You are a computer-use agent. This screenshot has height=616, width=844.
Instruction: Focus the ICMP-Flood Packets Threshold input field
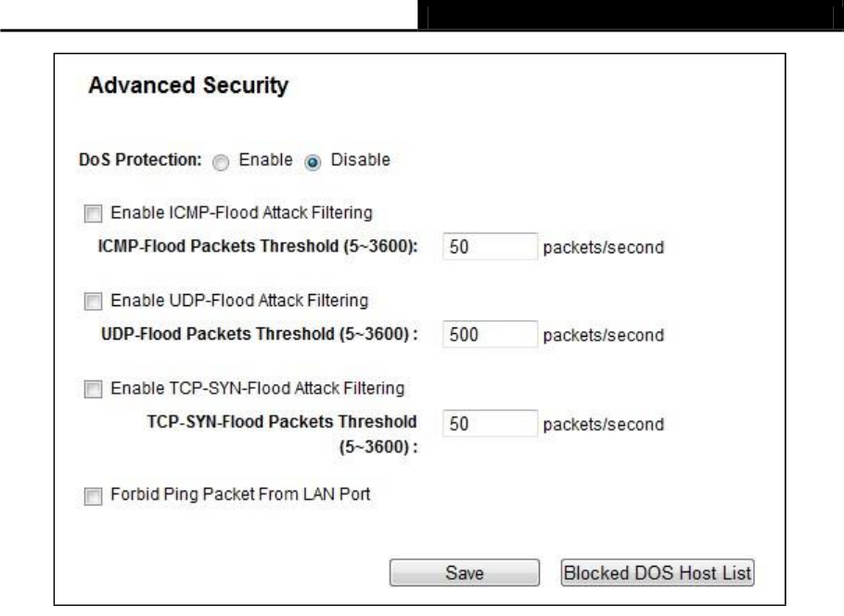point(489,248)
